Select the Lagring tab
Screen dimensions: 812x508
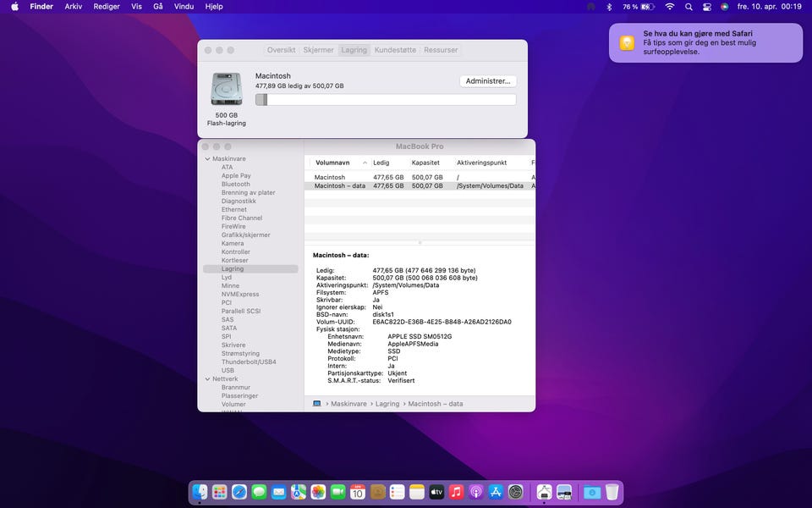(354, 50)
